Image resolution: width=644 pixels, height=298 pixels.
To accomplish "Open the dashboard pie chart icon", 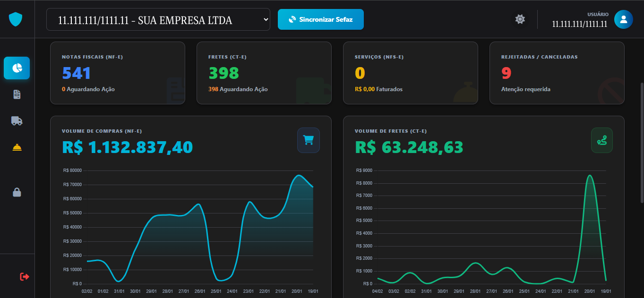I will (x=17, y=68).
